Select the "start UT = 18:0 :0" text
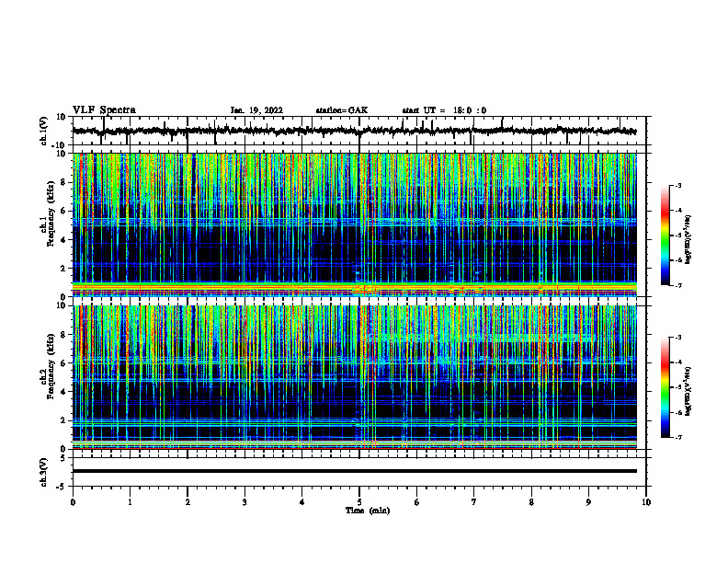Viewport: 728px width, 563px height. 444,110
